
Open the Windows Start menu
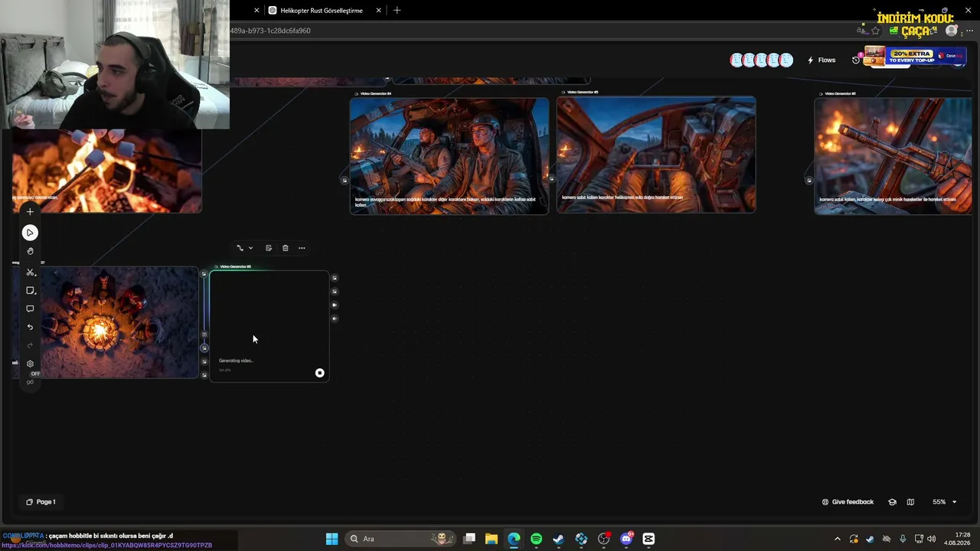point(332,539)
